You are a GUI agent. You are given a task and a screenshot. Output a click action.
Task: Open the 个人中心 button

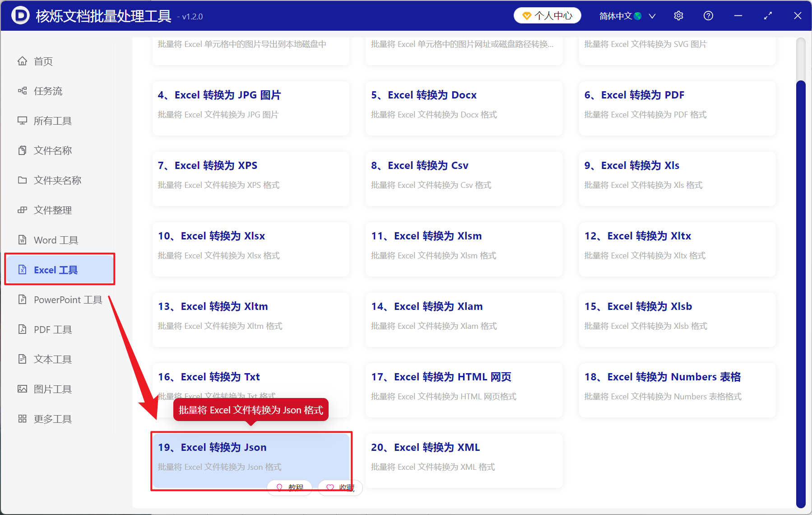tap(547, 15)
